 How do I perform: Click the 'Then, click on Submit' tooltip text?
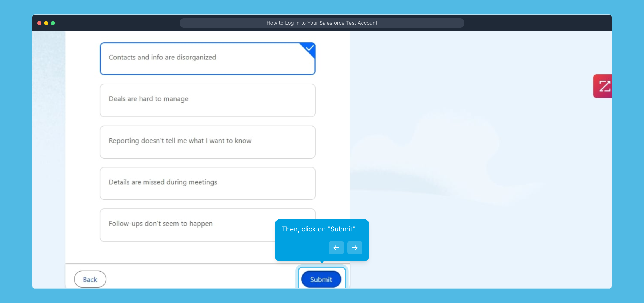(319, 229)
